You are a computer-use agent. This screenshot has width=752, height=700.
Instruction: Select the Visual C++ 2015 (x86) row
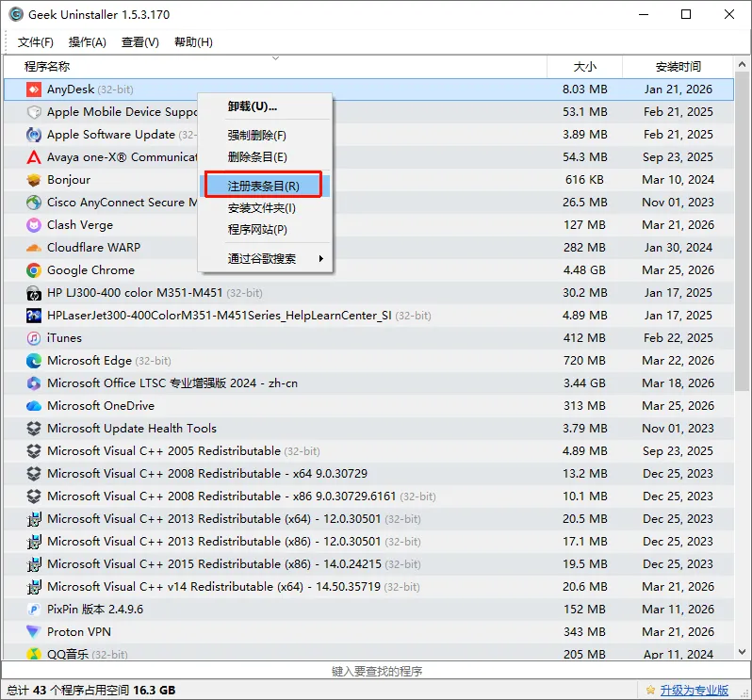pyautogui.click(x=368, y=563)
